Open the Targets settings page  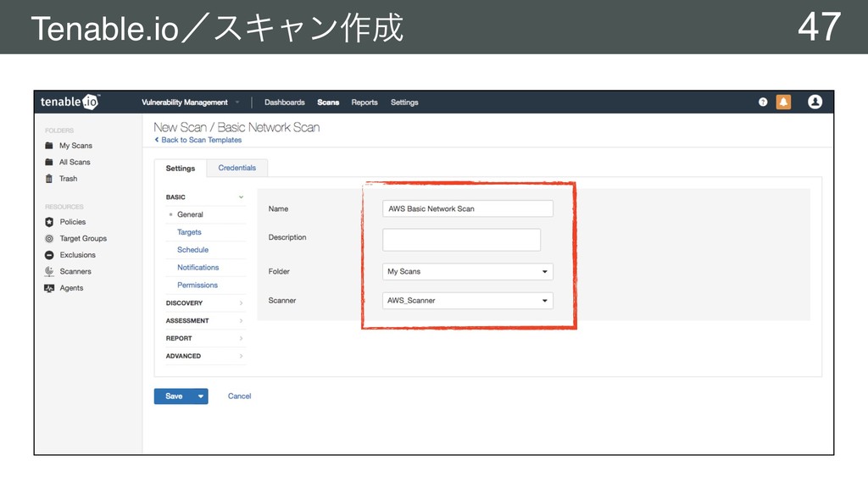click(x=189, y=232)
